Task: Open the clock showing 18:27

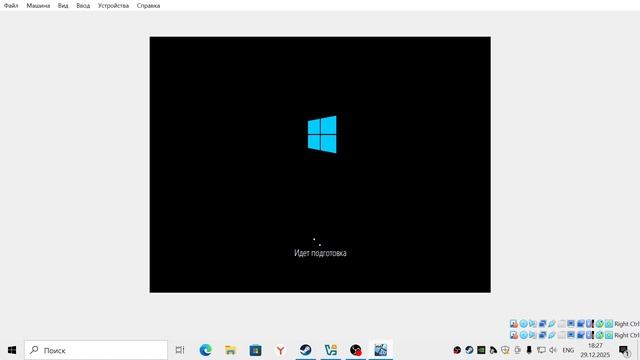Action: [595, 350]
